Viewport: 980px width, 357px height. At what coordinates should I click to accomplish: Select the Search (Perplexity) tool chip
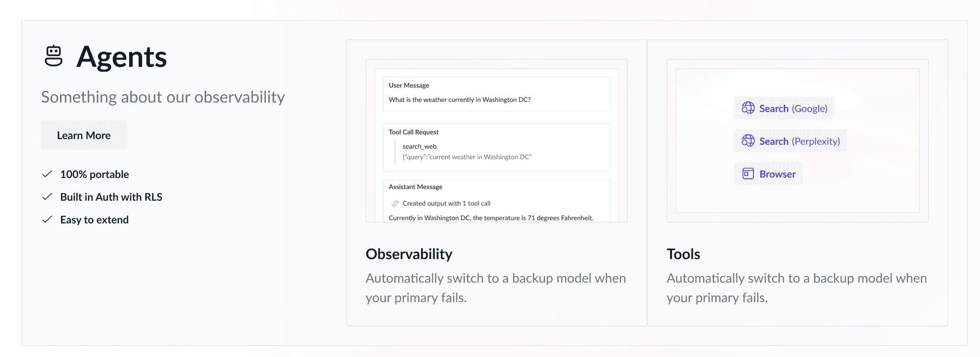[790, 141]
